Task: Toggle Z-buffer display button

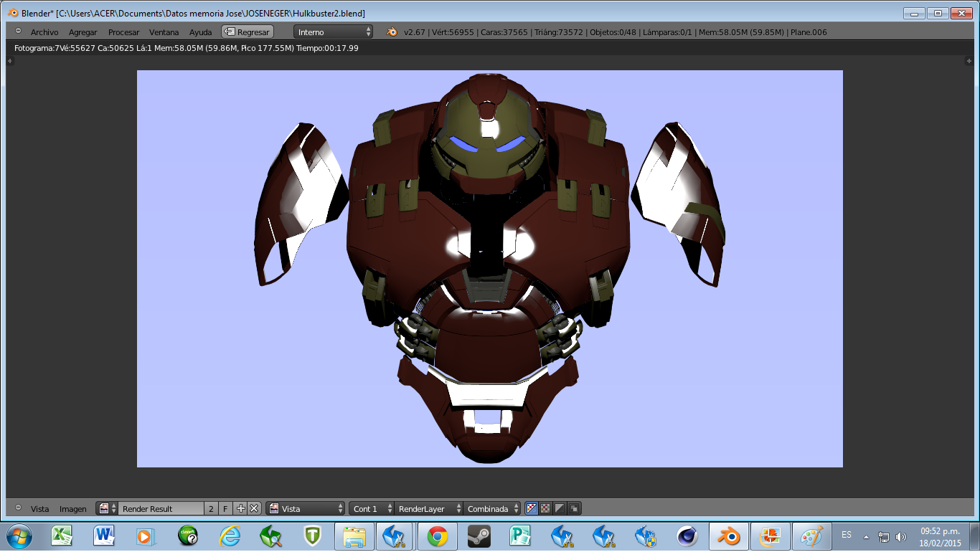Action: [560, 508]
